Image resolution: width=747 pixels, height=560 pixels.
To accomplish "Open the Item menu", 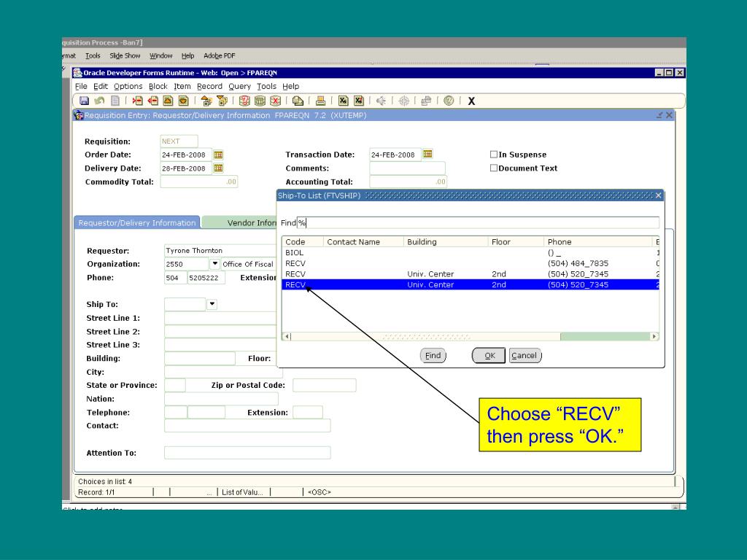I will pos(182,86).
